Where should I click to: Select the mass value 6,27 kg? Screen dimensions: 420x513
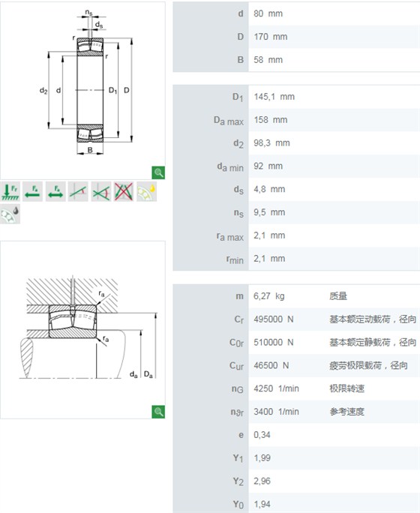[269, 296]
